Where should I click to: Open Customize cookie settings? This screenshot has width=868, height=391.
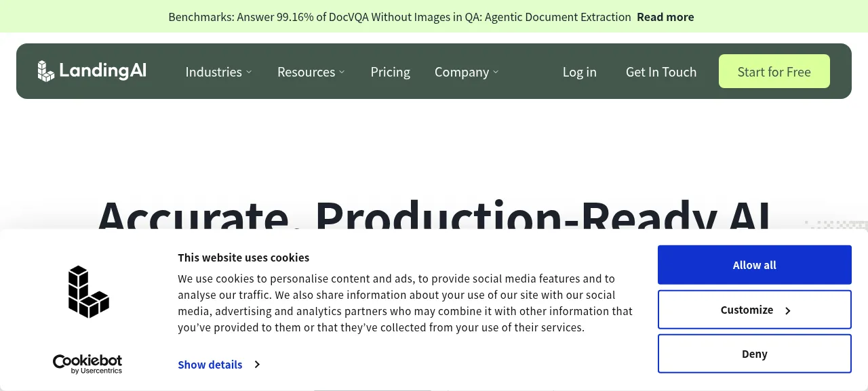point(755,310)
